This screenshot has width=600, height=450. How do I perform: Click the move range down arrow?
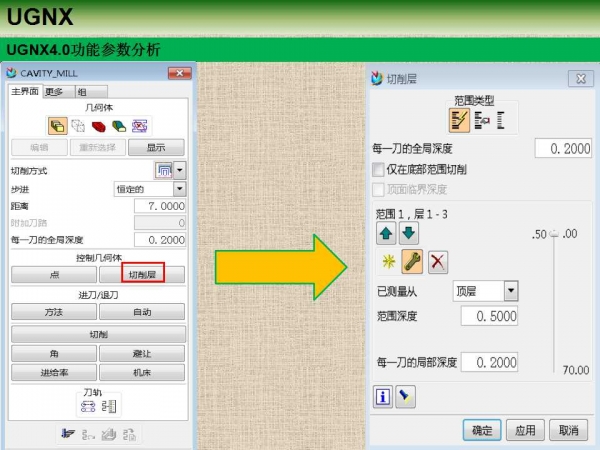(x=409, y=233)
